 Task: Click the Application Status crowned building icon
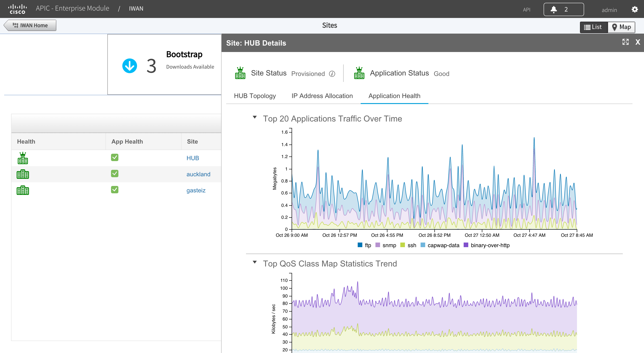pos(359,73)
